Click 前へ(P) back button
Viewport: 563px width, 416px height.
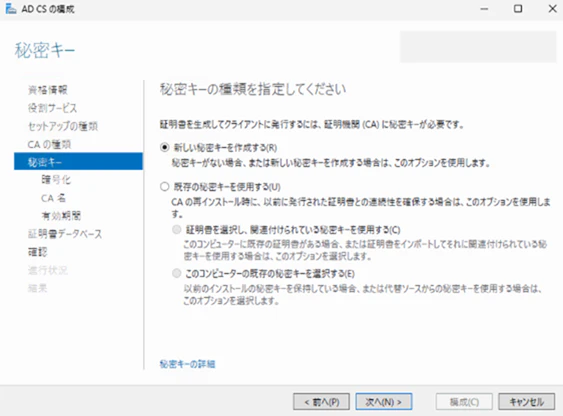point(321,402)
